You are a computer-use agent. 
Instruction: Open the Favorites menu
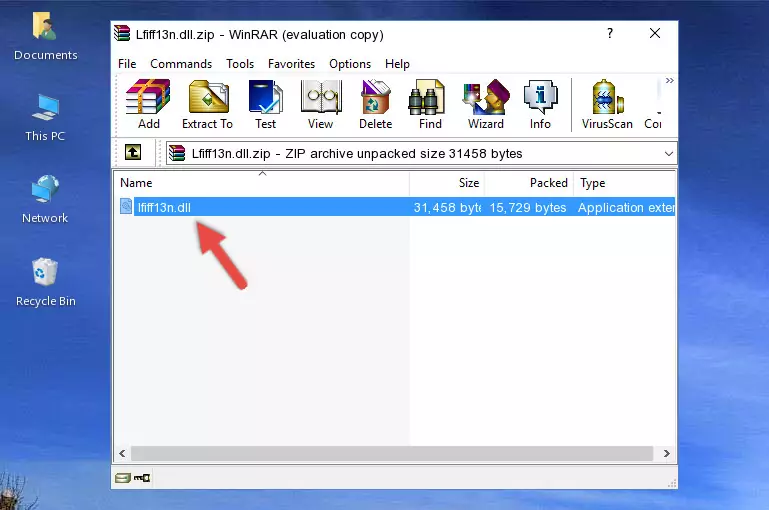[291, 64]
